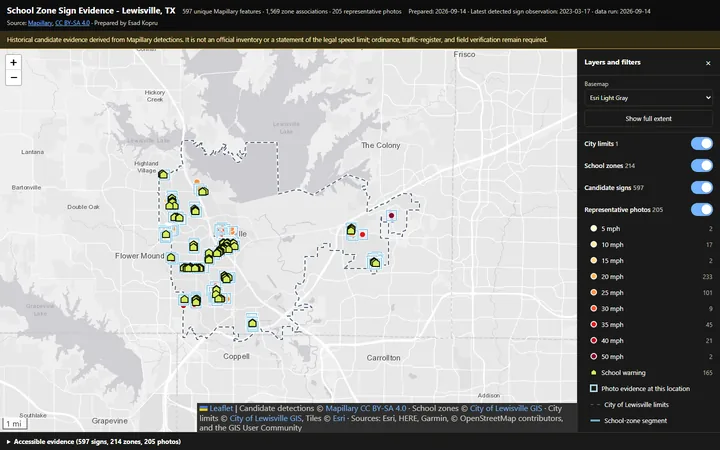Open the CC BY-SA 4.0 header link
Viewport: 720px width, 450px height.
[x=72, y=23]
